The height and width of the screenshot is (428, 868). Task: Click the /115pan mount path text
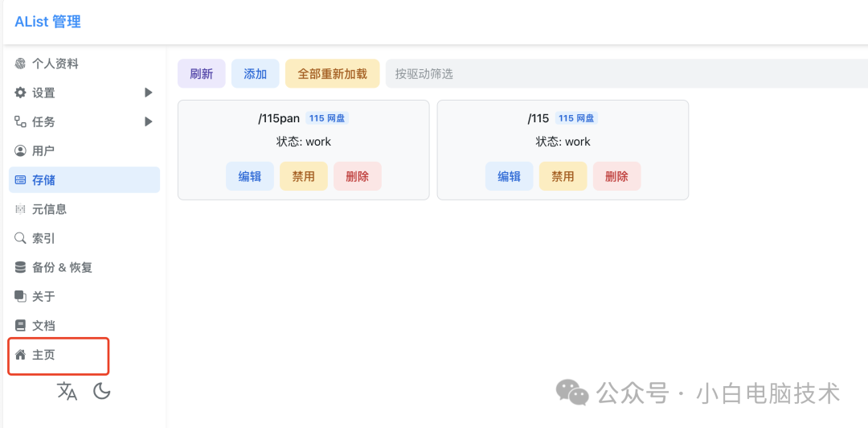[279, 118]
